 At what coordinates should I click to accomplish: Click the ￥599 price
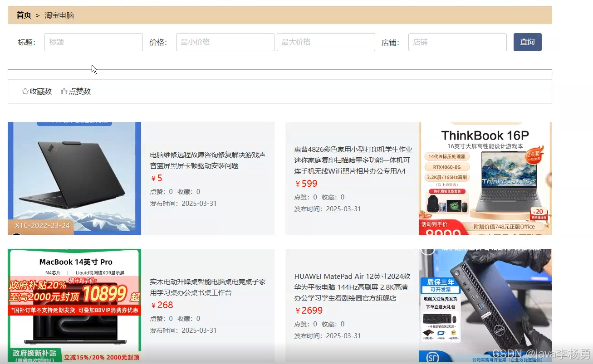click(x=306, y=184)
